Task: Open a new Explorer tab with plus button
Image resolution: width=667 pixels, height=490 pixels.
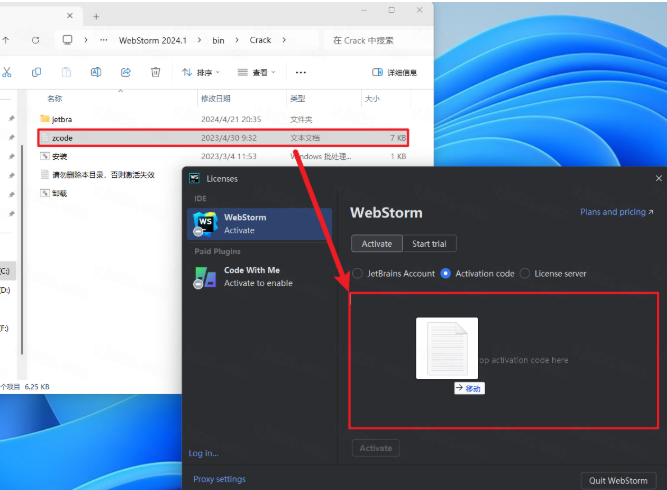Action: pyautogui.click(x=96, y=17)
